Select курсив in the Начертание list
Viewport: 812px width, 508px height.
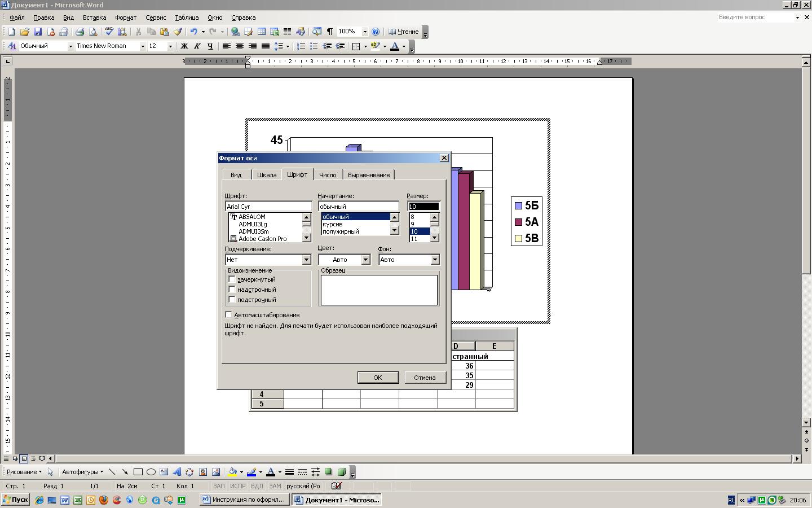(355, 224)
